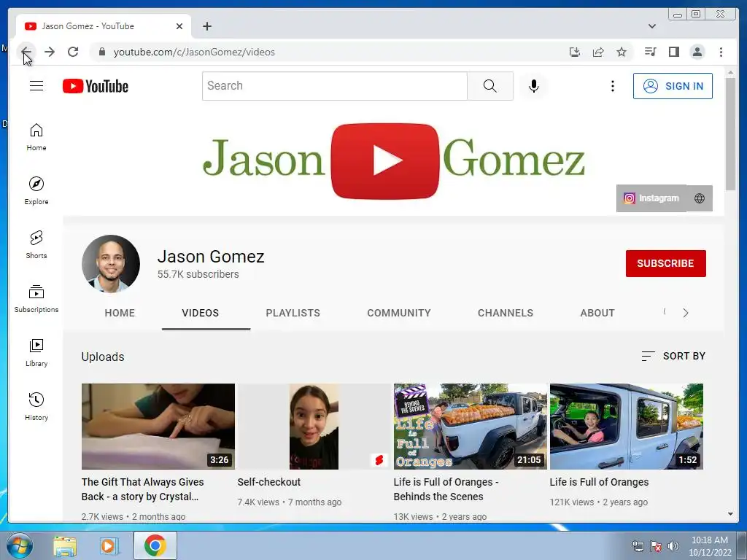
Task: Click the padlock site info icon
Action: (101, 52)
